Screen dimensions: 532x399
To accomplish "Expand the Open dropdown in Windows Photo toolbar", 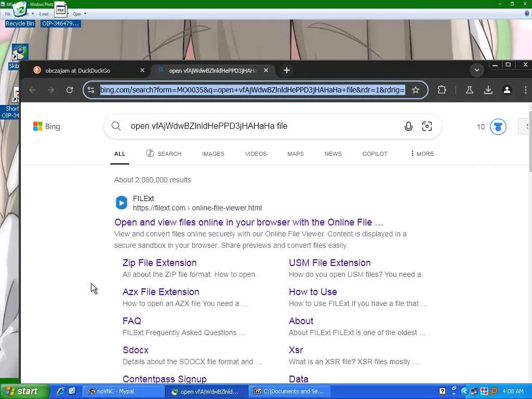I will (x=85, y=14).
